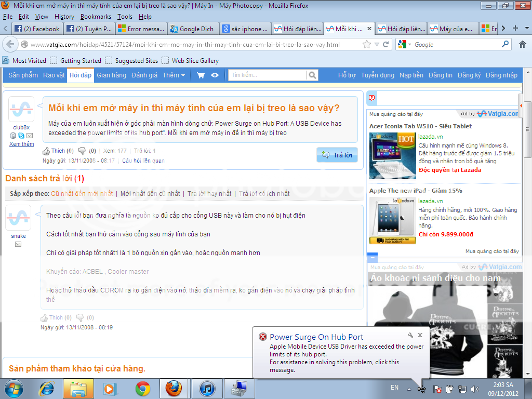Launch iTunes from the taskbar
532x399 pixels.
click(x=207, y=388)
